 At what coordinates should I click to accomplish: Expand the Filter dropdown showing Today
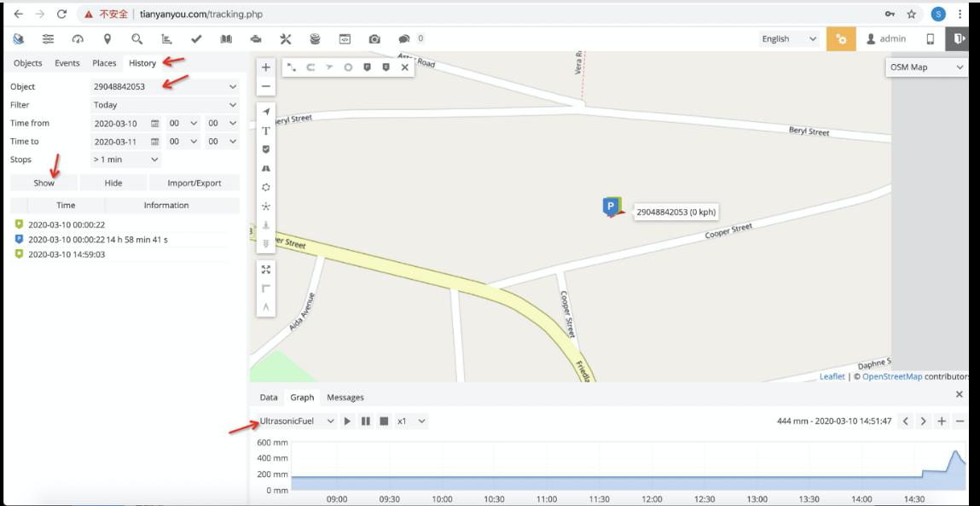pyautogui.click(x=165, y=105)
